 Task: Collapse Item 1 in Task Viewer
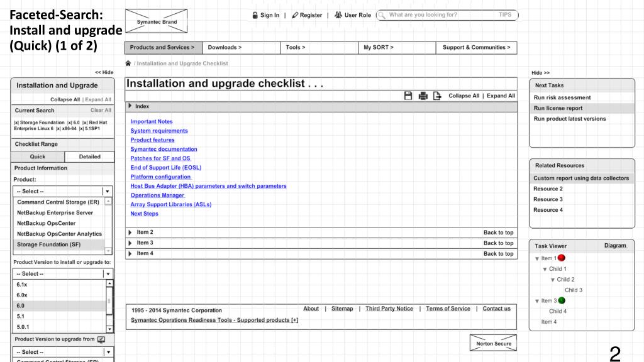537,258
